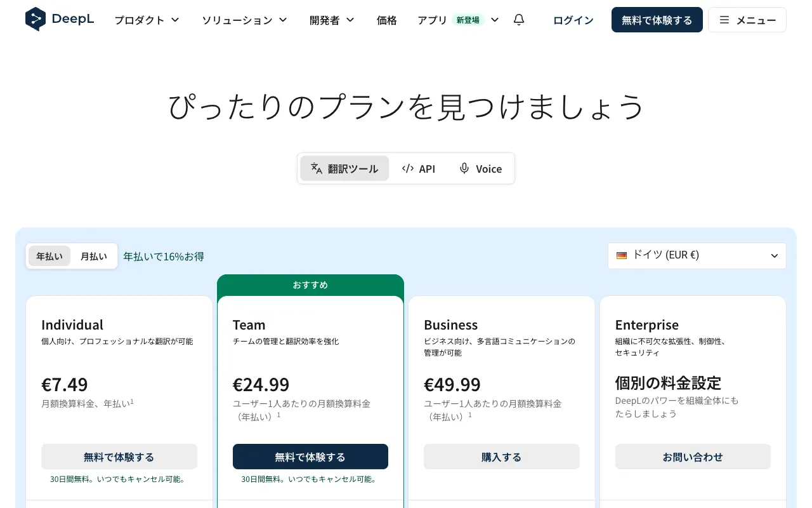
Task: Click the German flag icon
Action: pyautogui.click(x=622, y=255)
